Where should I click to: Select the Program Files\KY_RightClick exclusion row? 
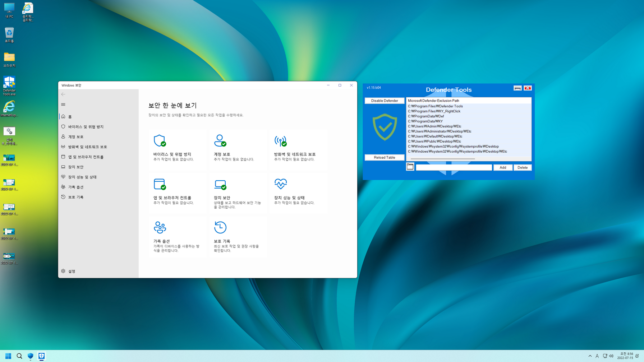click(x=469, y=111)
